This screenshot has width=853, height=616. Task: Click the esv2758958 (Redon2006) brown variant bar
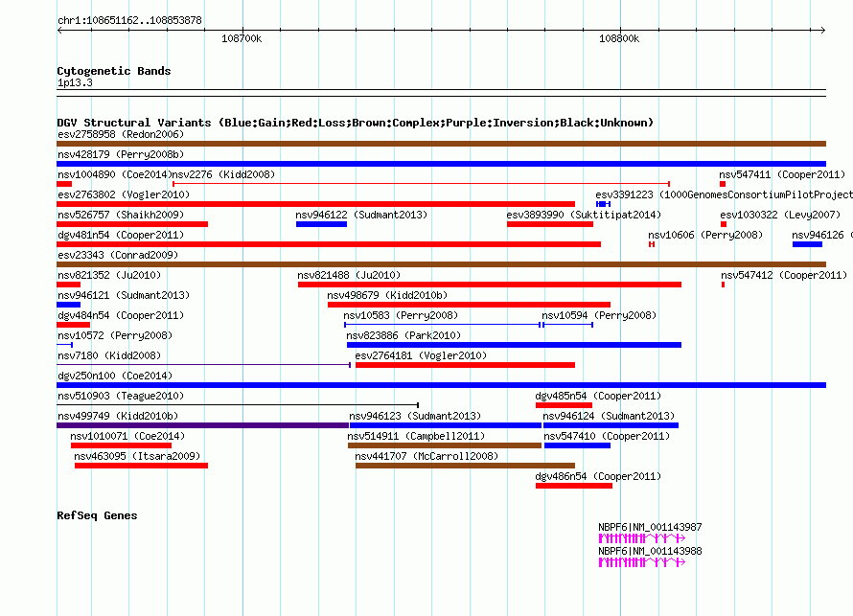441,144
